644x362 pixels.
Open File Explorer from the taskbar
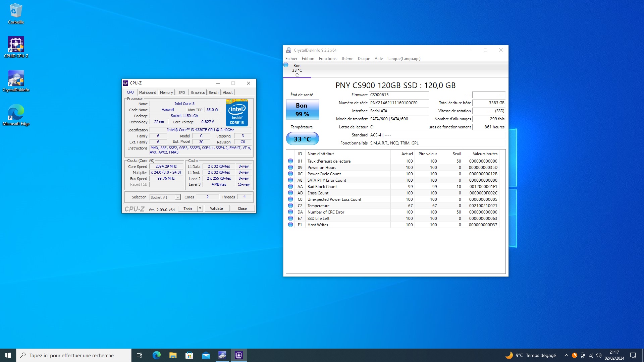(x=173, y=355)
